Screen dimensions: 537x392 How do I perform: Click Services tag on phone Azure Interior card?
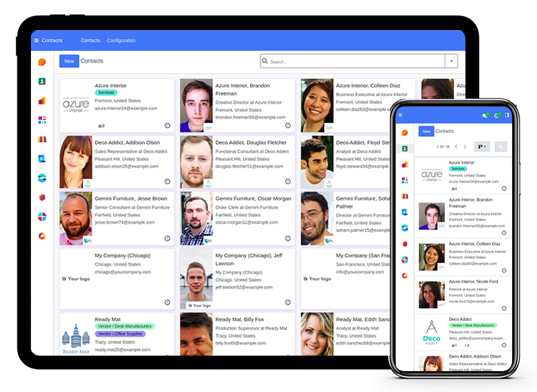click(x=458, y=168)
